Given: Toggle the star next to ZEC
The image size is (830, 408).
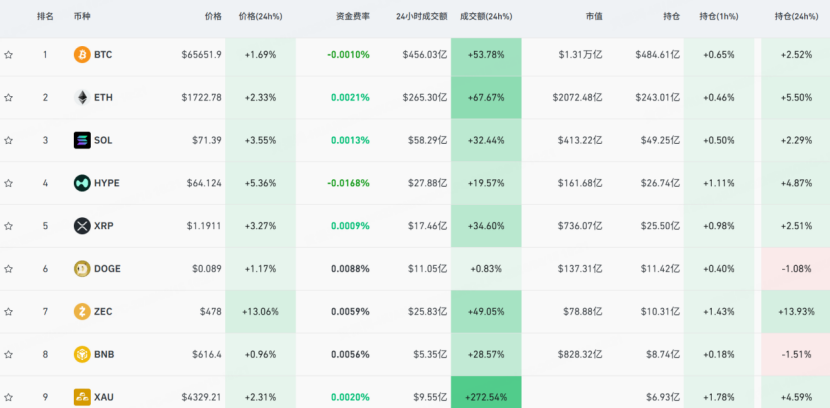Looking at the screenshot, I should tap(8, 312).
